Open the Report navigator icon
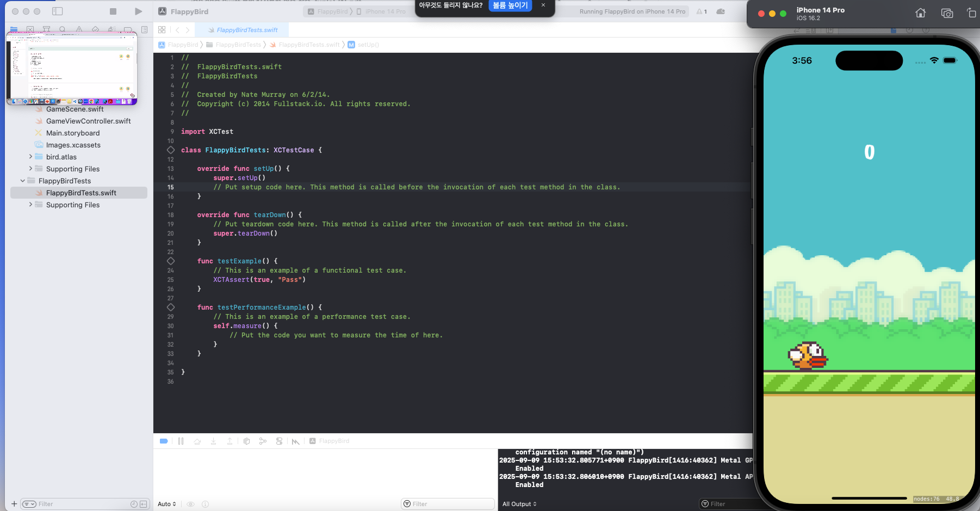 pyautogui.click(x=144, y=30)
